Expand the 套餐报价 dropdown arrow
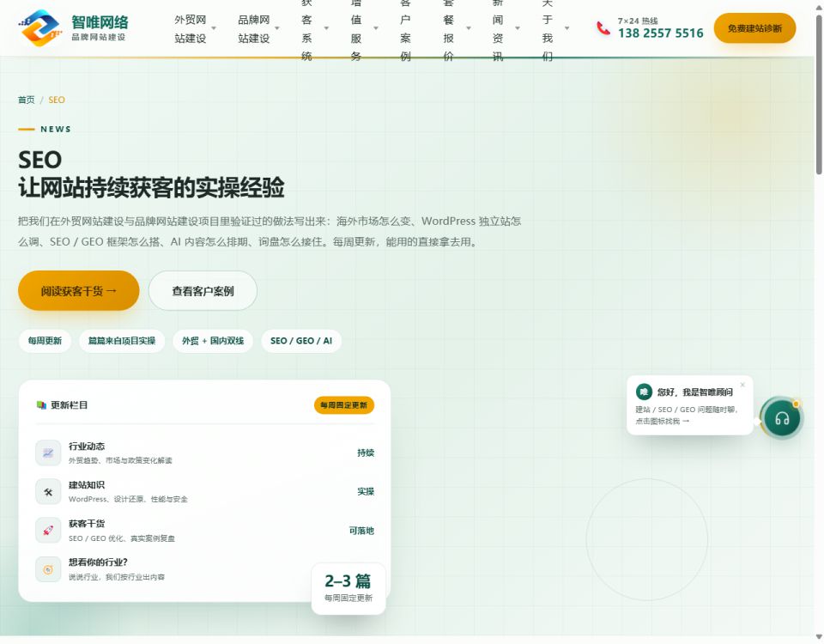824x644 pixels. pyautogui.click(x=469, y=27)
